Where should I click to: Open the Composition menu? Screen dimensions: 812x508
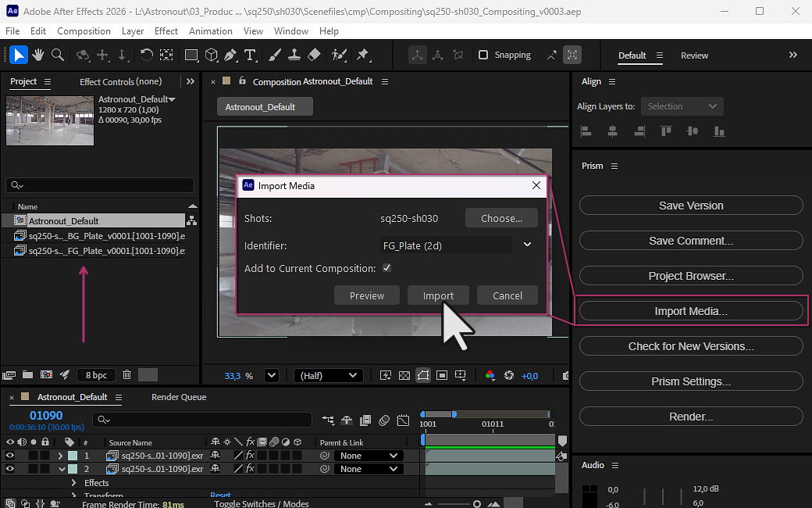click(x=84, y=30)
